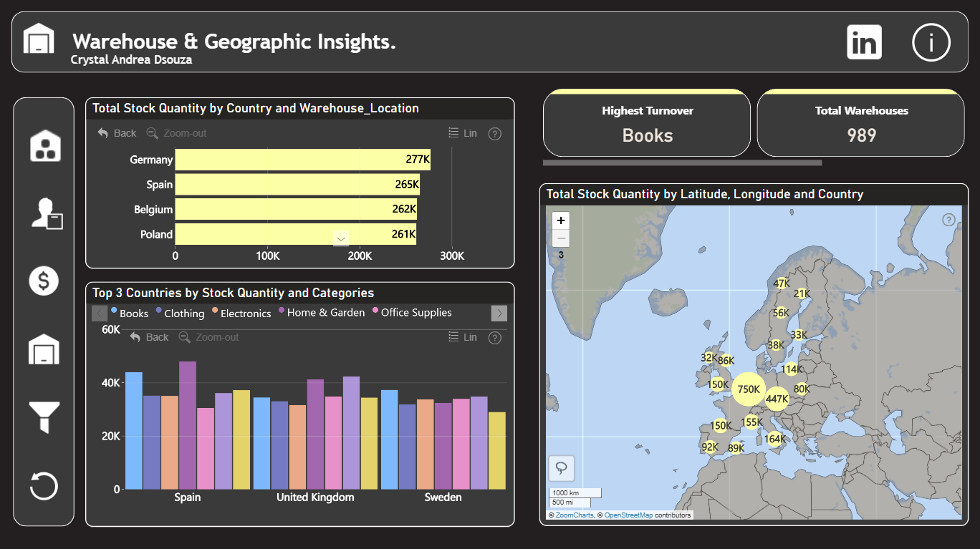This screenshot has width=980, height=549.
Task: Go to previous legend items with left arrow
Action: pos(100,313)
